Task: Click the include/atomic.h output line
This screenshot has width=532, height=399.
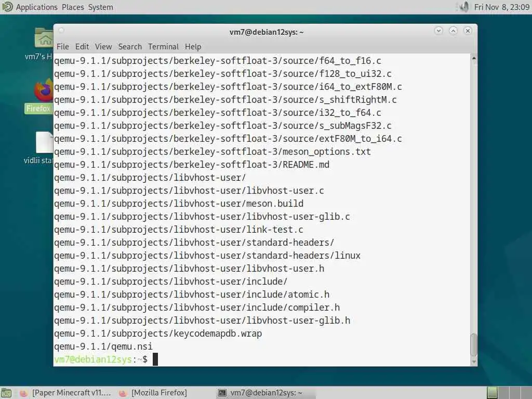Action: [192, 295]
